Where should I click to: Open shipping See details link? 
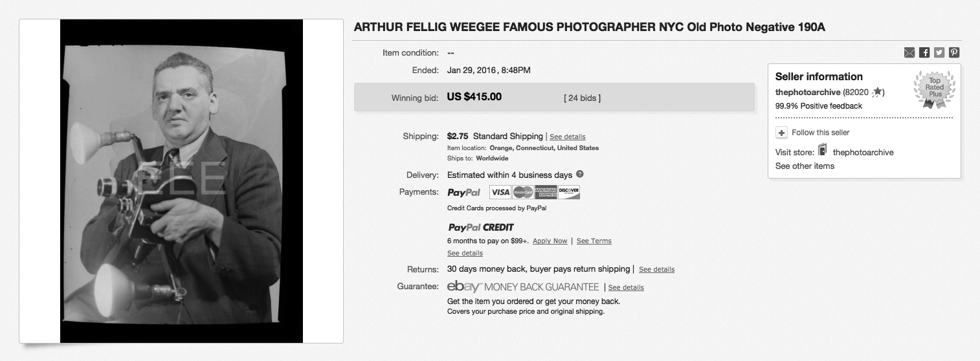[x=568, y=137]
